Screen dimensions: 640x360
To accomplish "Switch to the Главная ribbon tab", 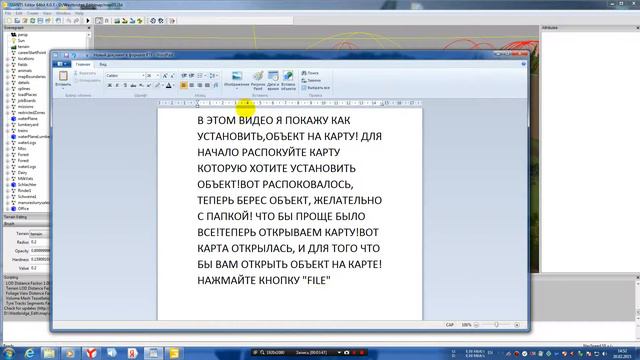I will click(83, 64).
